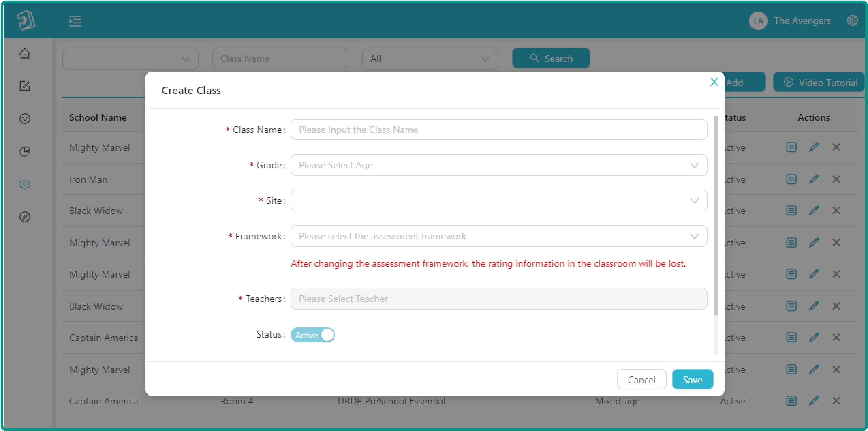Toggle the Active status switch

pos(312,335)
